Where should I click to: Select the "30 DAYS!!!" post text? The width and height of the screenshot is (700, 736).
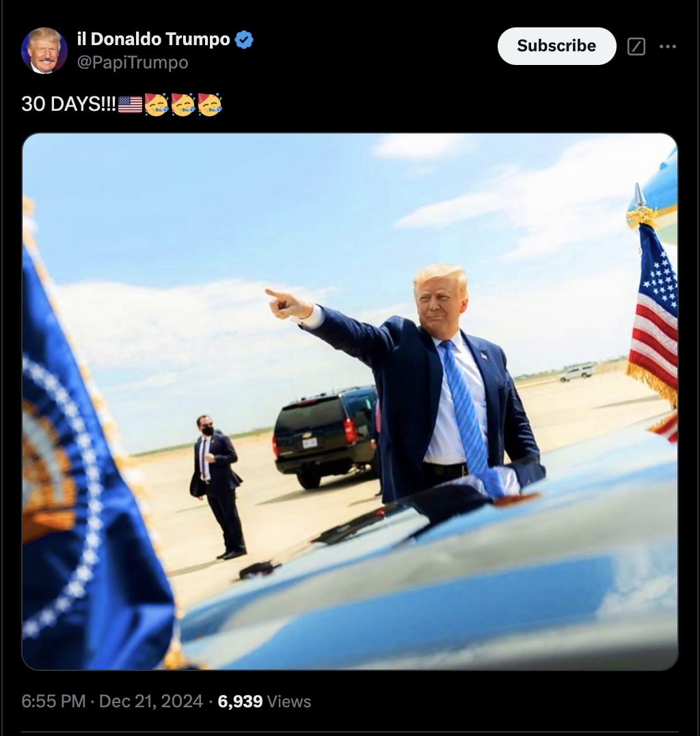point(68,104)
